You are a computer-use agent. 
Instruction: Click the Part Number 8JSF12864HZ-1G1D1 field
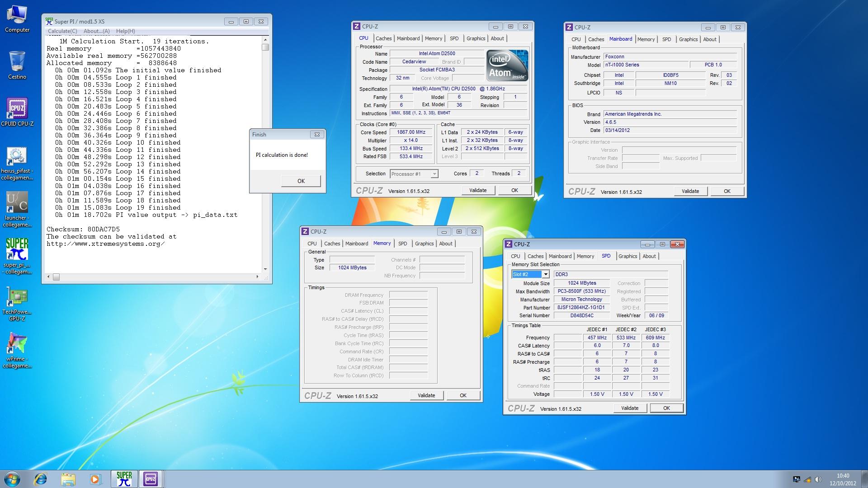(581, 308)
